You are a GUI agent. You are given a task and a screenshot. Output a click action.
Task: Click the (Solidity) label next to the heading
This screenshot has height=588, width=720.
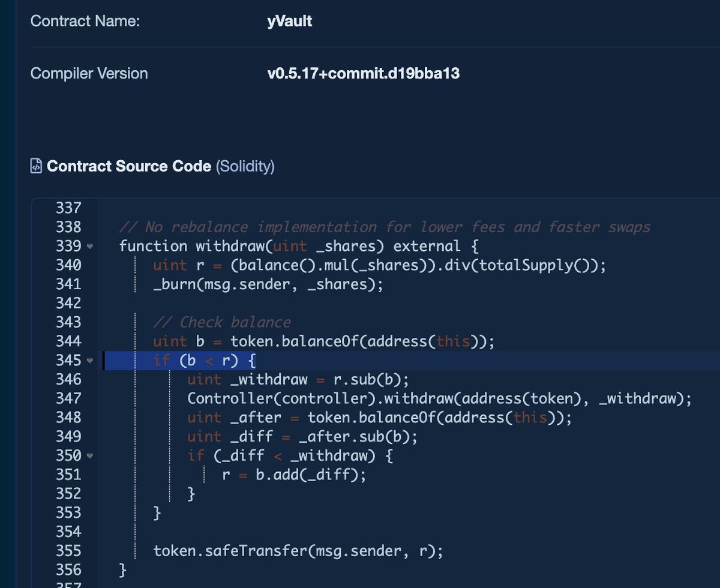[245, 166]
